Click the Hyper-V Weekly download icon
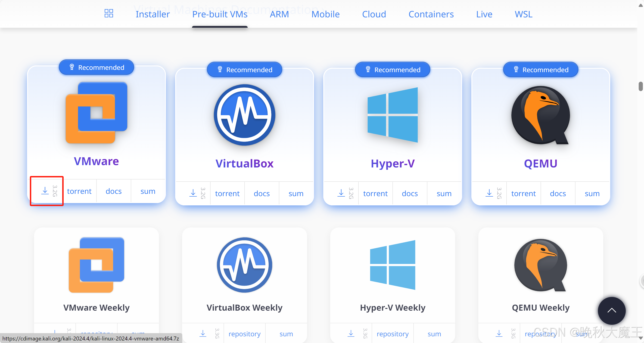This screenshot has width=644, height=343. [351, 334]
